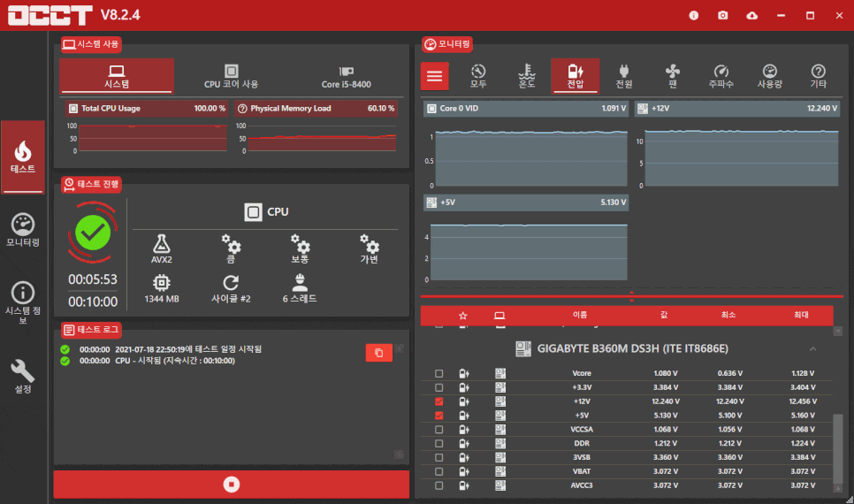The height and width of the screenshot is (504, 854).
Task: Click the green checkmark status icon
Action: click(x=93, y=233)
